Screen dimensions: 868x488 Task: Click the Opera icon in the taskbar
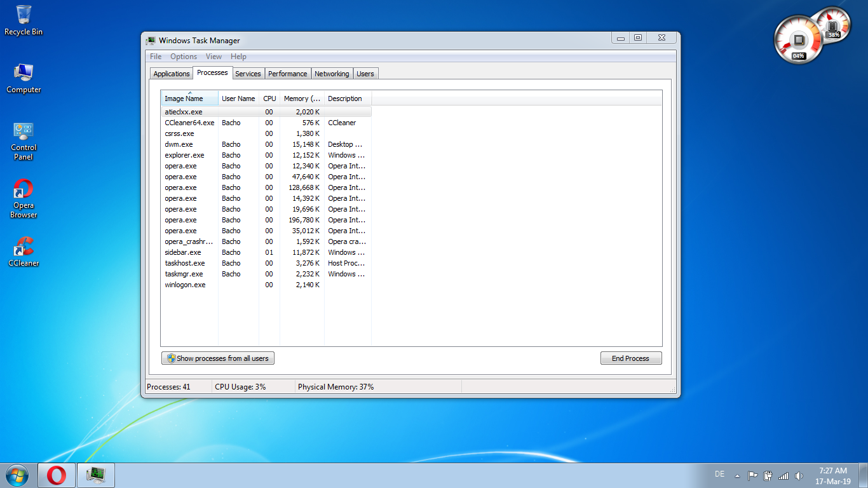coord(57,475)
